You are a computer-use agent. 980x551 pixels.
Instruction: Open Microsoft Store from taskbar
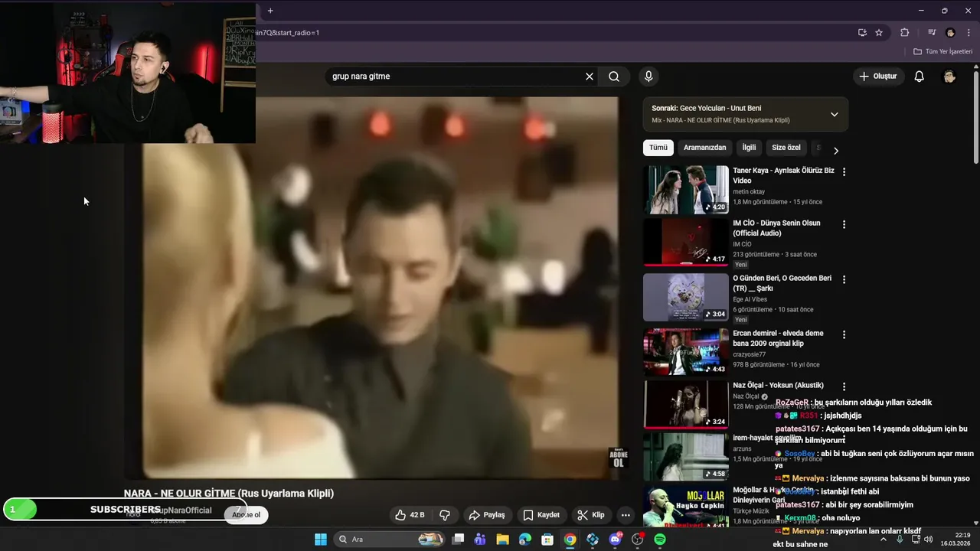click(547, 540)
